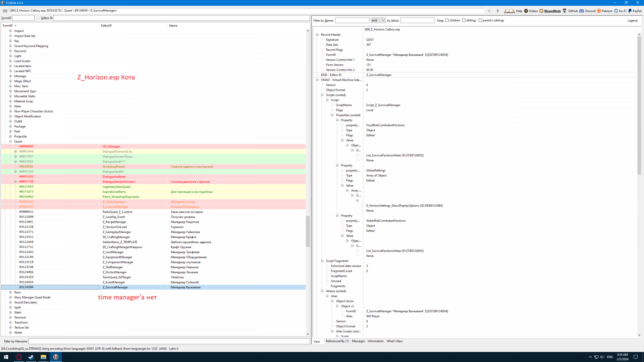Viewport: 644px width, 362px height.
Task: Open the 'and' filter dropdown
Action: coord(378,20)
